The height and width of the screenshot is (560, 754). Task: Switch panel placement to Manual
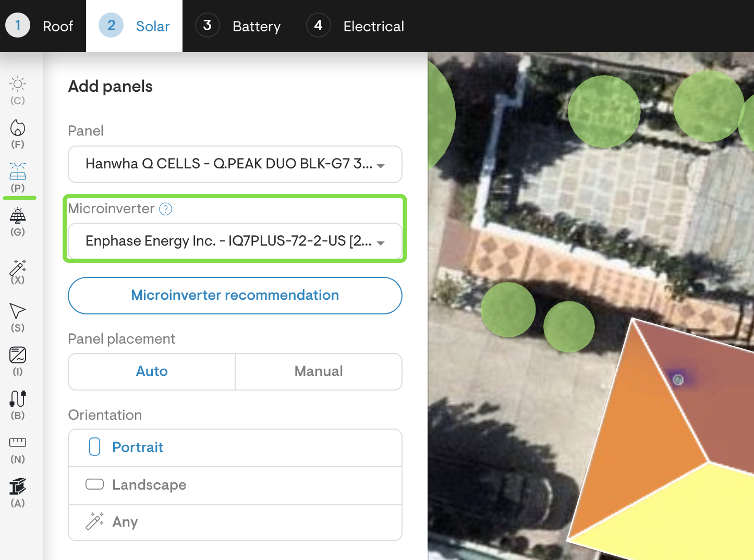(318, 371)
